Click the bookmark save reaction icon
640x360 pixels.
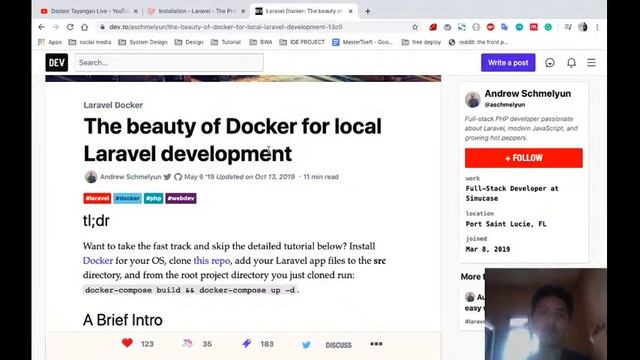click(247, 343)
